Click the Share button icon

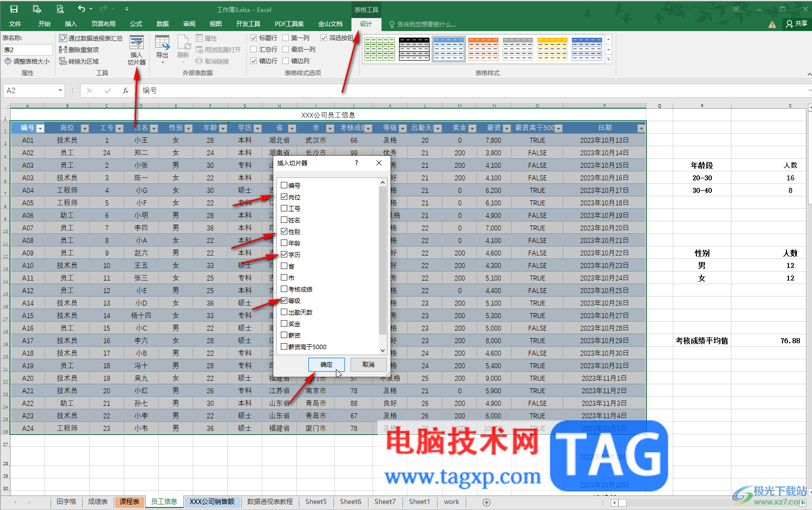tap(796, 24)
